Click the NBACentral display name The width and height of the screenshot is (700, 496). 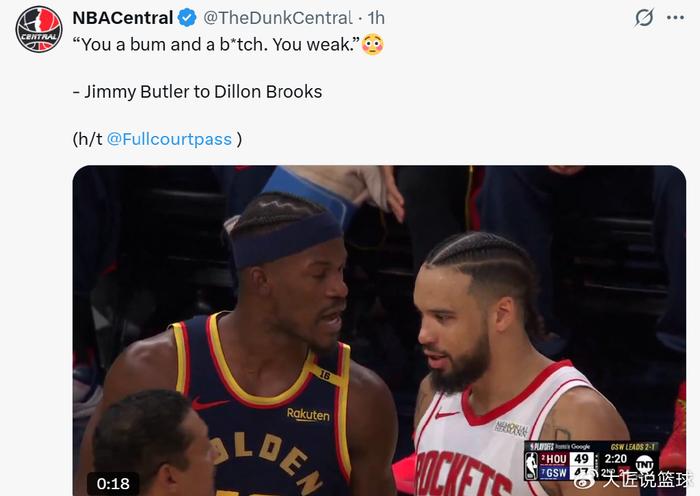(123, 18)
